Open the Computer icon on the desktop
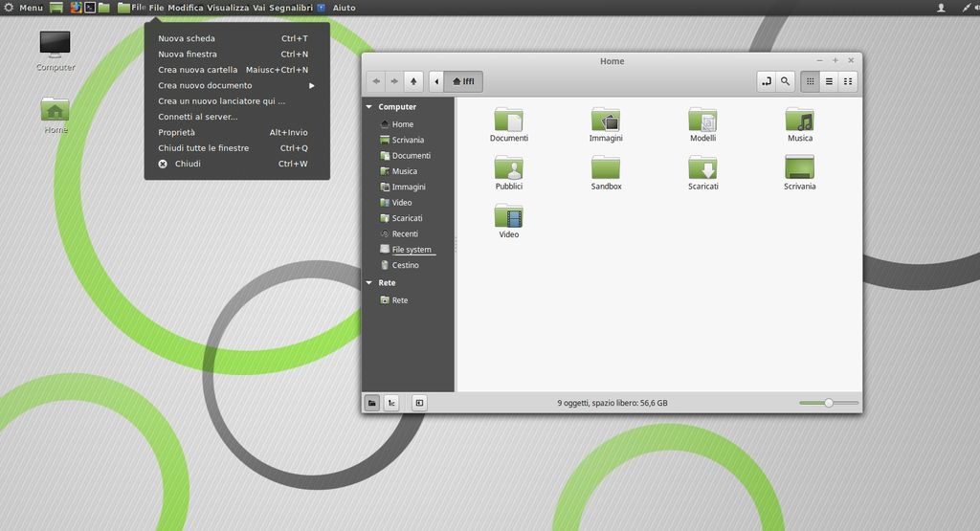Viewport: 980px width, 531px height. pyautogui.click(x=55, y=44)
